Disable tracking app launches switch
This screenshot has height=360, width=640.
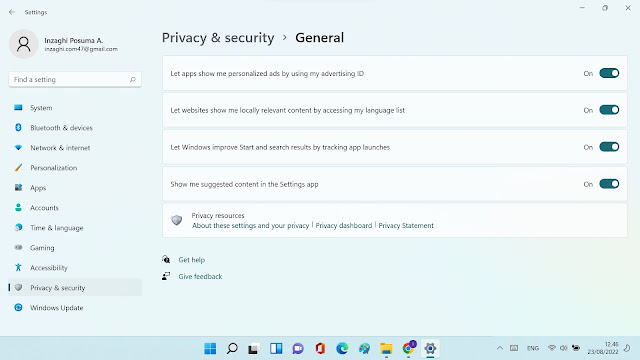pyautogui.click(x=609, y=147)
